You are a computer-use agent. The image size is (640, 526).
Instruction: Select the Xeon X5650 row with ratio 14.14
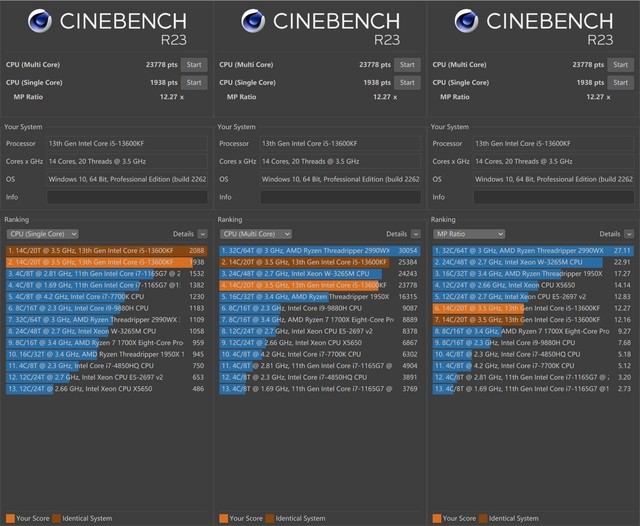[533, 285]
